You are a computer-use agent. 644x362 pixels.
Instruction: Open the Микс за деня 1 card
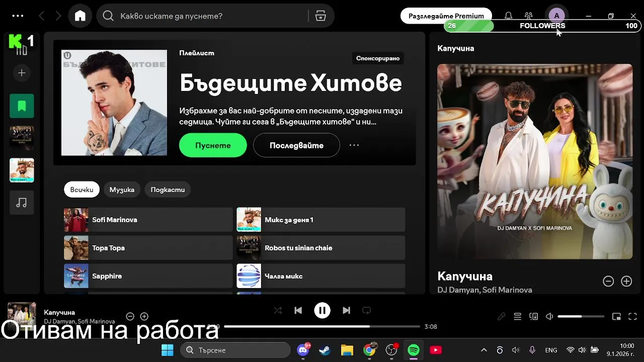(321, 220)
